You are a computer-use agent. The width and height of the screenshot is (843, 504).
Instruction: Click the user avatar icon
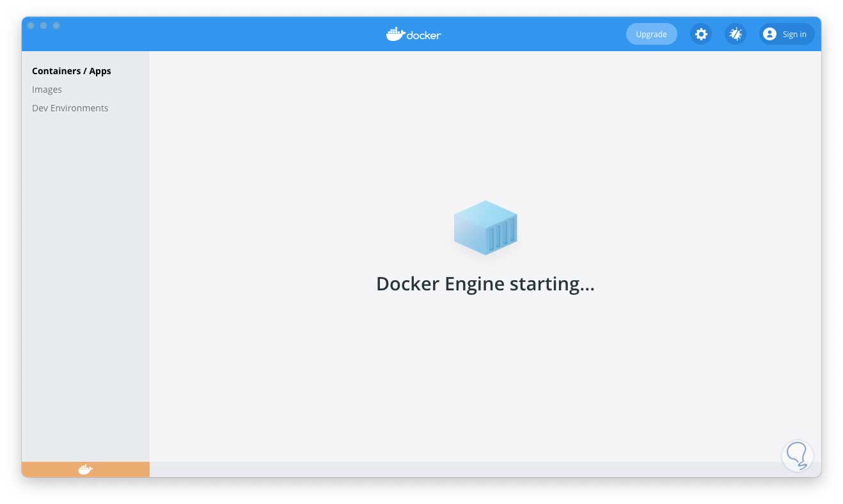[769, 35]
